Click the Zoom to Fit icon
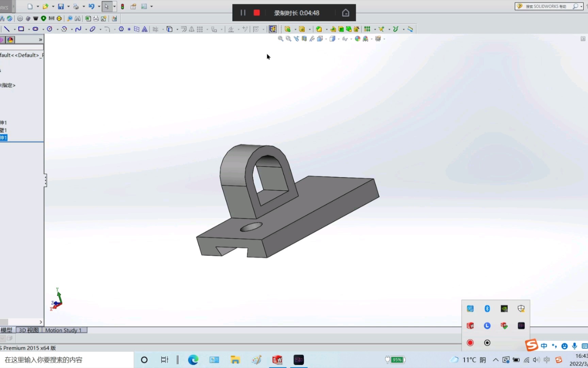The image size is (588, 368). 280,39
